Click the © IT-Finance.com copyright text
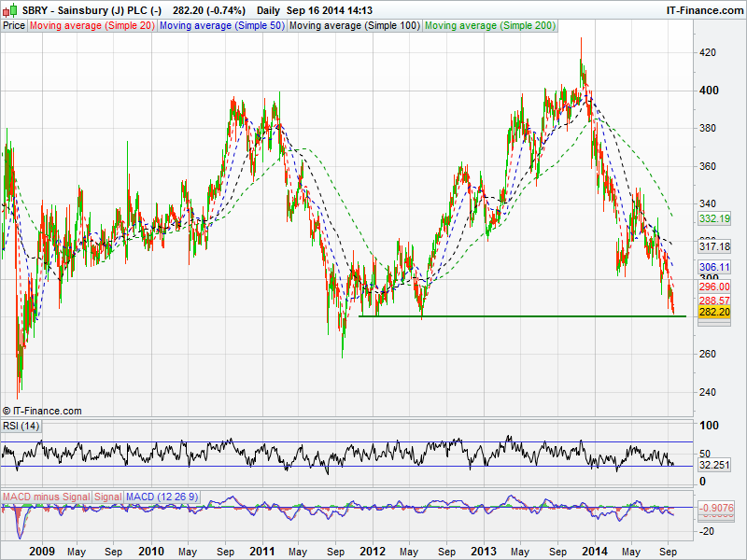The image size is (747, 560). click(x=42, y=411)
